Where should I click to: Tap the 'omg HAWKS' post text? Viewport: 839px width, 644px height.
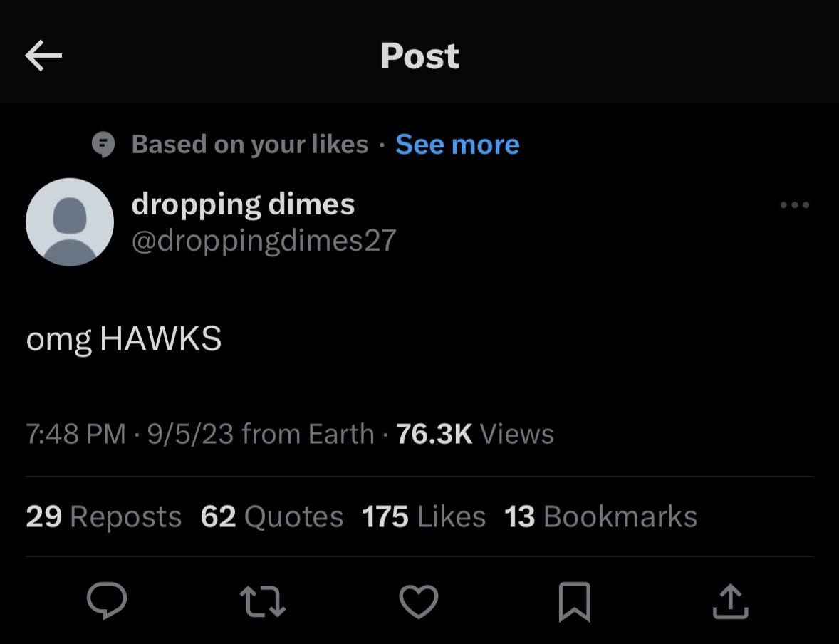(x=124, y=338)
